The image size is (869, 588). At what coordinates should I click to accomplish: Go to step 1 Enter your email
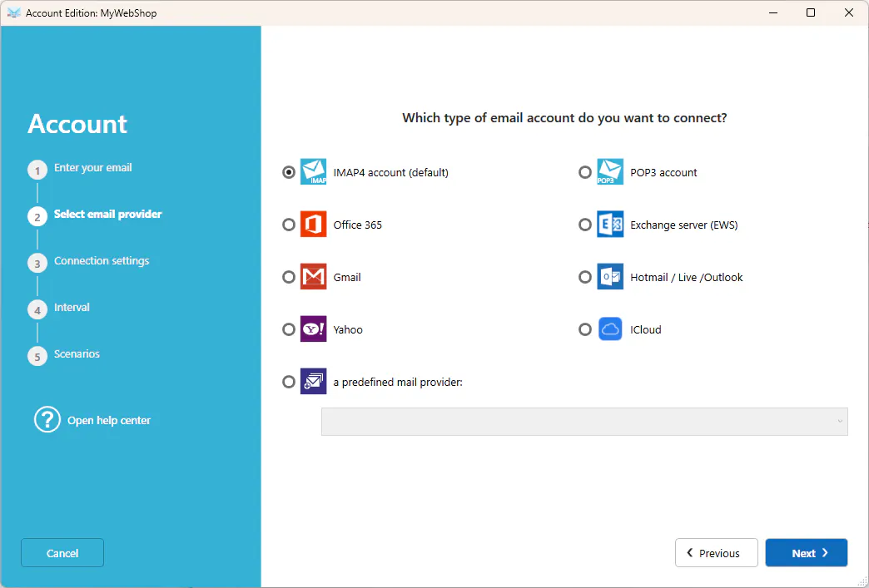pyautogui.click(x=92, y=168)
